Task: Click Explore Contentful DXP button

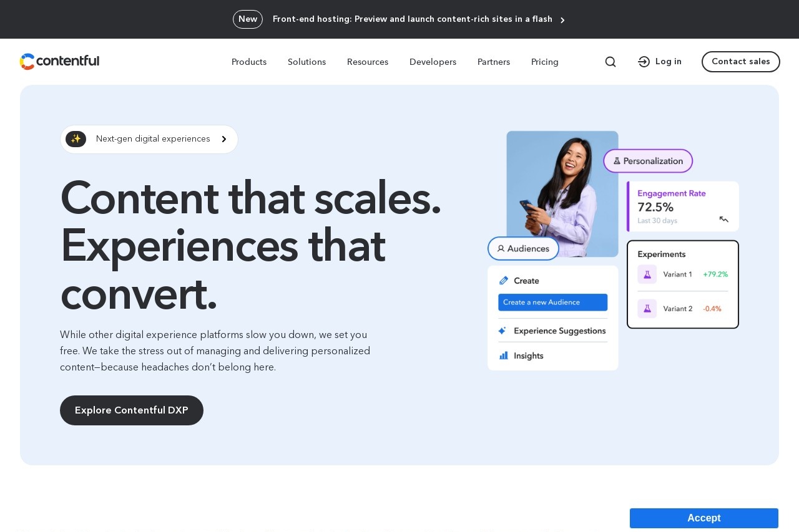Action: pyautogui.click(x=132, y=410)
